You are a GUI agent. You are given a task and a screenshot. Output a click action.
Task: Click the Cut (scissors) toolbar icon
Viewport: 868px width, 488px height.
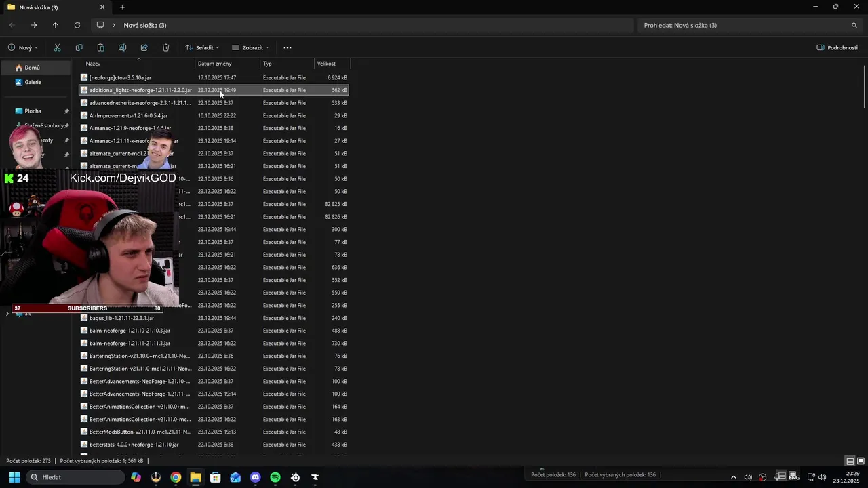57,47
